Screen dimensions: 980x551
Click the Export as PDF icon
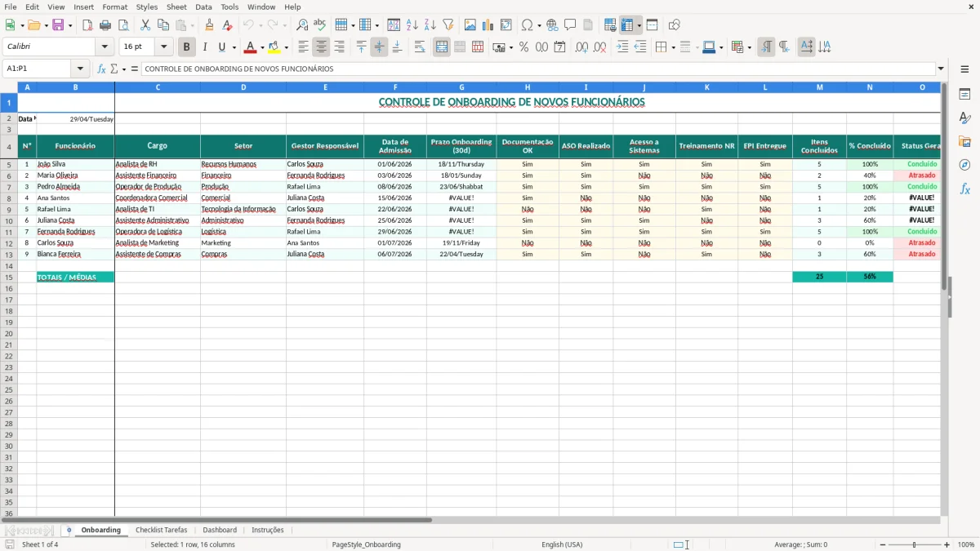(x=87, y=25)
